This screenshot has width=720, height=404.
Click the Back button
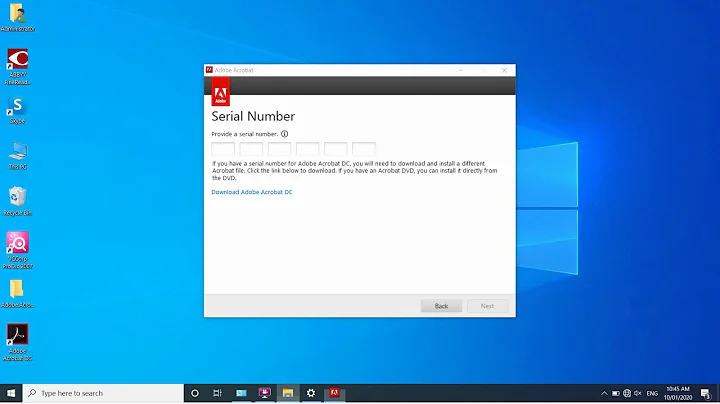tap(441, 306)
